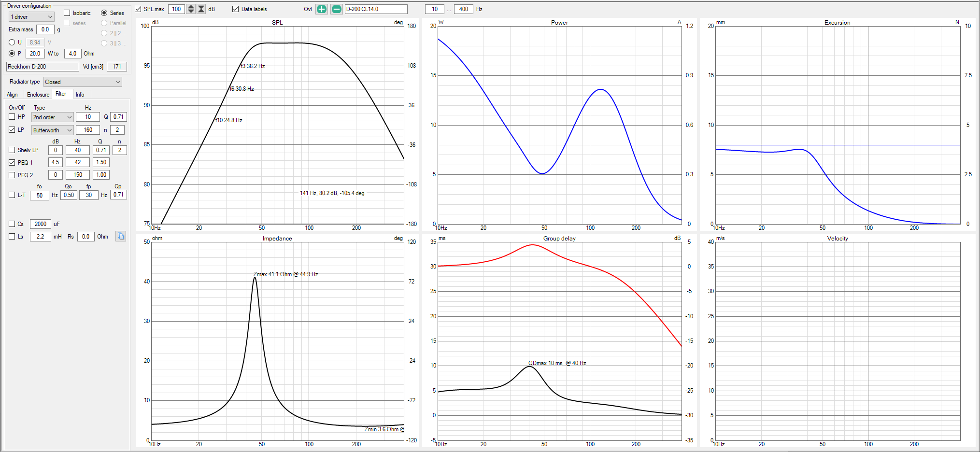Open the HP 2nd order type dropdown
This screenshot has width=980, height=452.
pos(52,117)
